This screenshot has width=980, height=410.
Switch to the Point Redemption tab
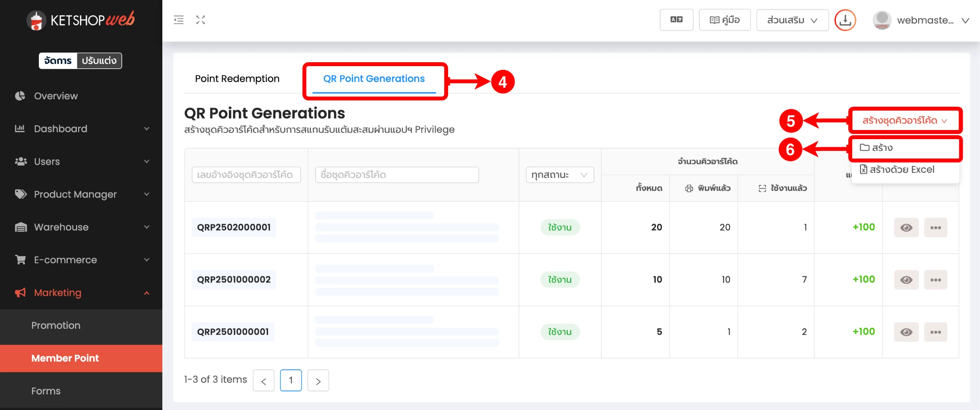click(237, 79)
